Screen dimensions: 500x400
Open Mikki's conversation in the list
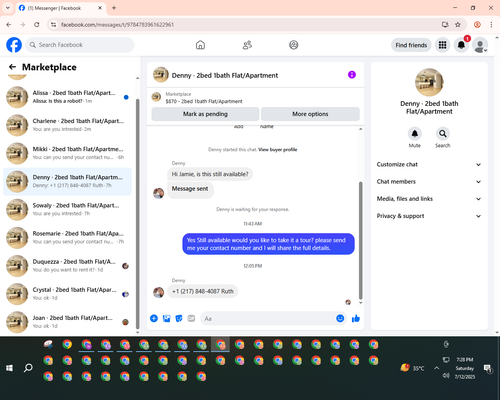click(67, 153)
